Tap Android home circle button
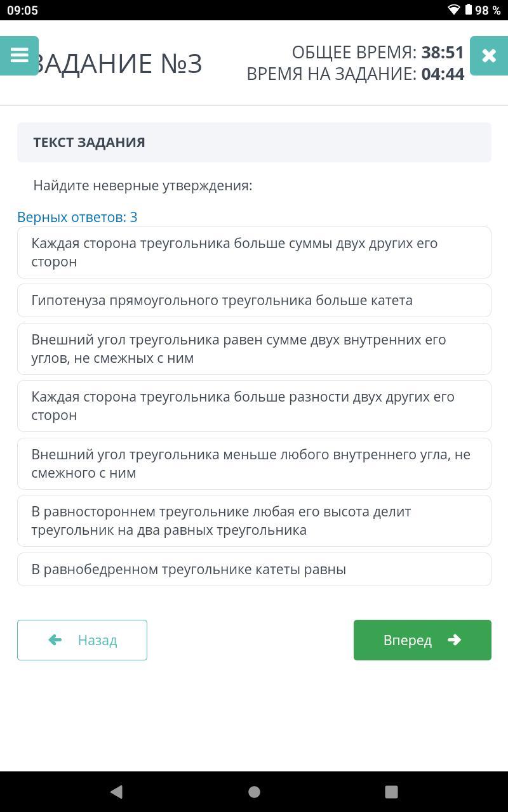This screenshot has width=508, height=812. [254, 791]
